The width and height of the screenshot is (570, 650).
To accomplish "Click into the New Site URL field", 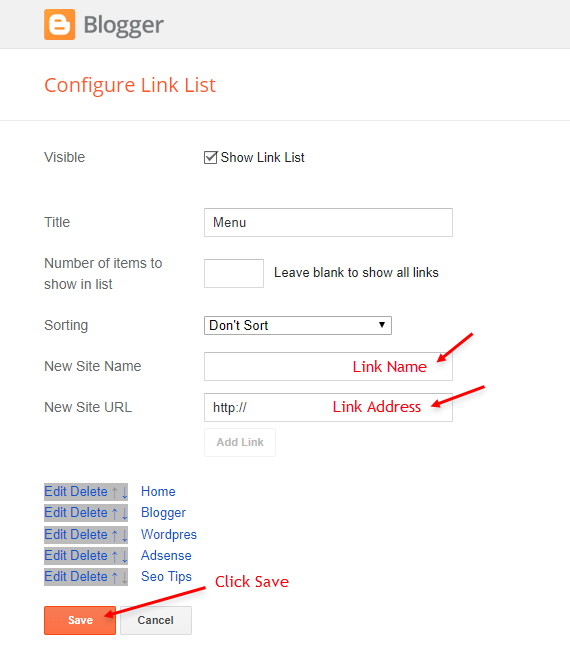I will pos(328,407).
